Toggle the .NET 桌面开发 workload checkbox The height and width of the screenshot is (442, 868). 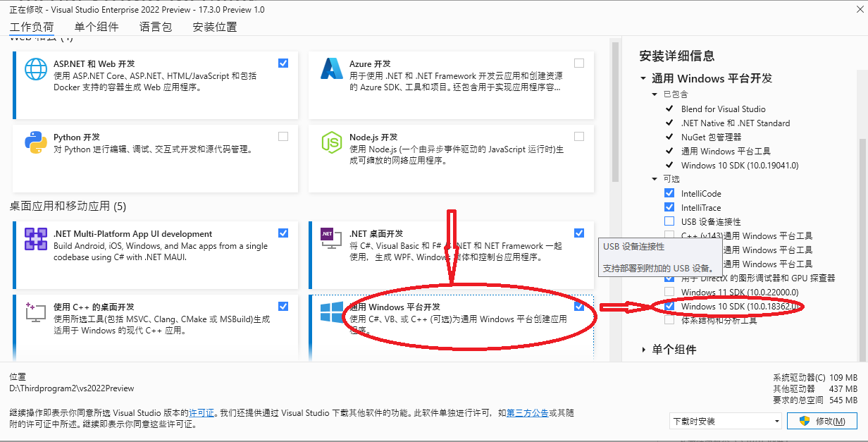(x=579, y=233)
